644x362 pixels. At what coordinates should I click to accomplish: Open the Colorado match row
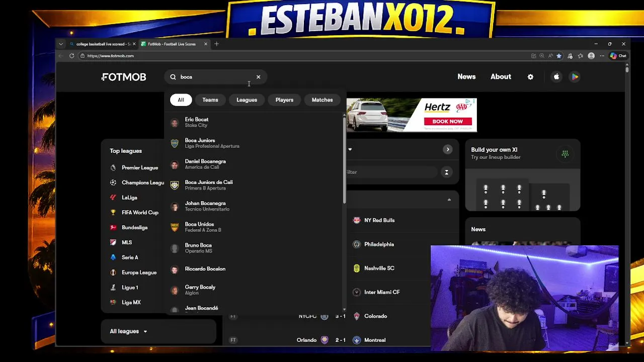click(341, 316)
